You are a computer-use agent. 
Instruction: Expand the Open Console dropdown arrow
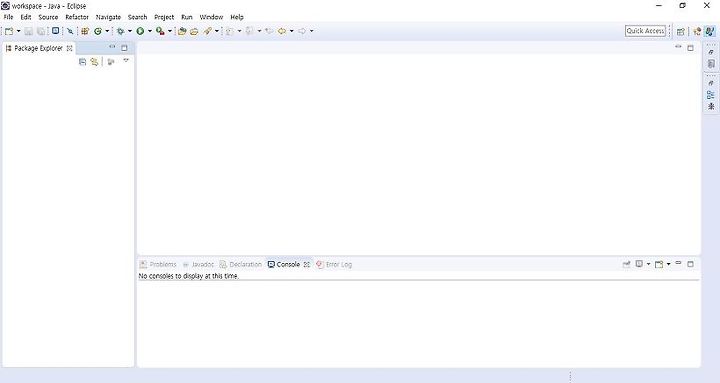point(668,264)
